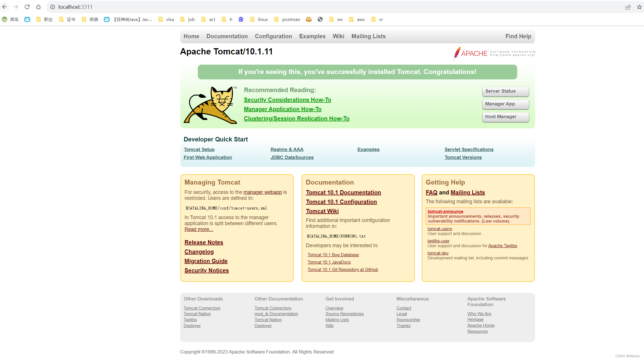This screenshot has height=360, width=644.
Task: Open the Release Notes link
Action: tap(204, 242)
